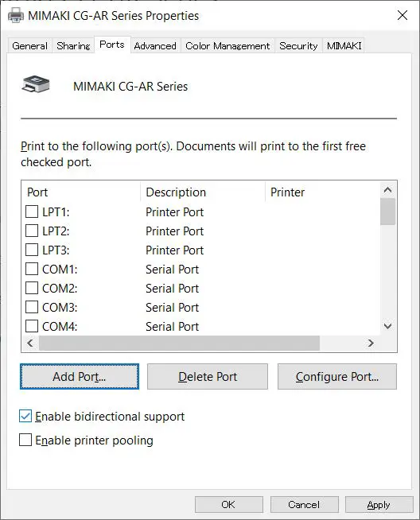Check the COM3: port checkbox

[x=32, y=307]
